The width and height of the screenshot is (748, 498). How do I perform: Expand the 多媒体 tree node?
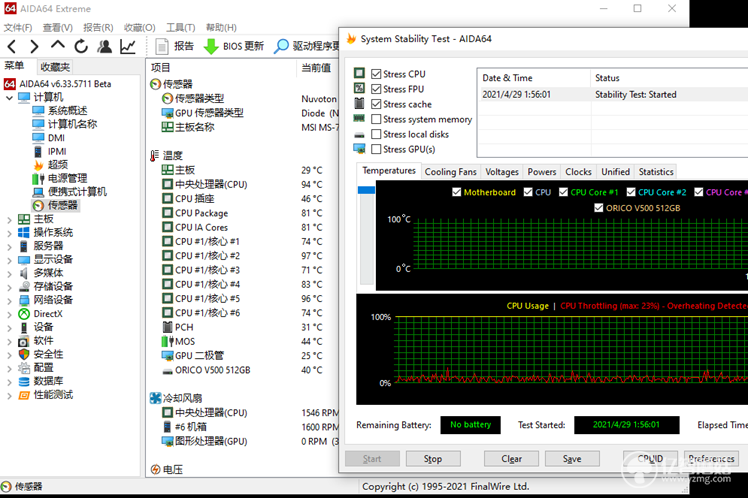tap(10, 273)
